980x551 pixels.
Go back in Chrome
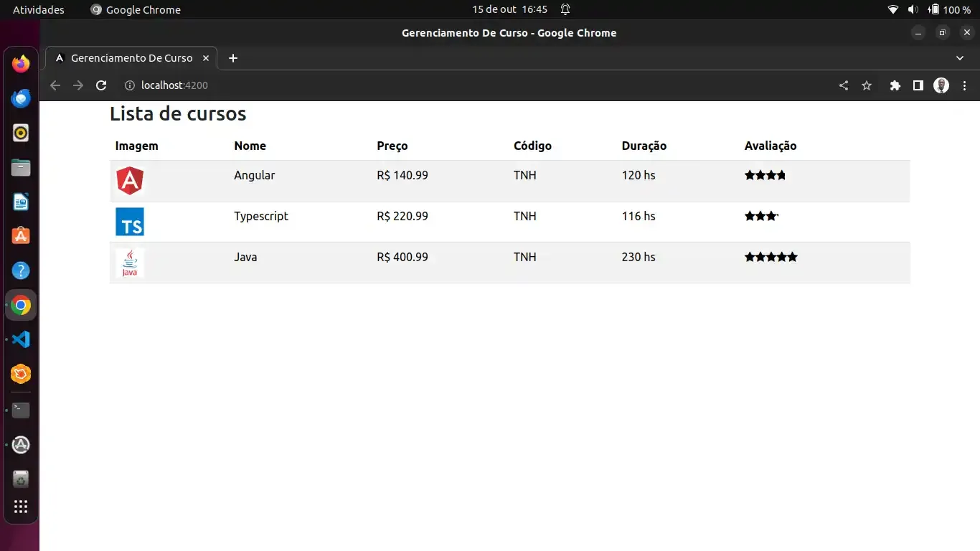tap(55, 85)
